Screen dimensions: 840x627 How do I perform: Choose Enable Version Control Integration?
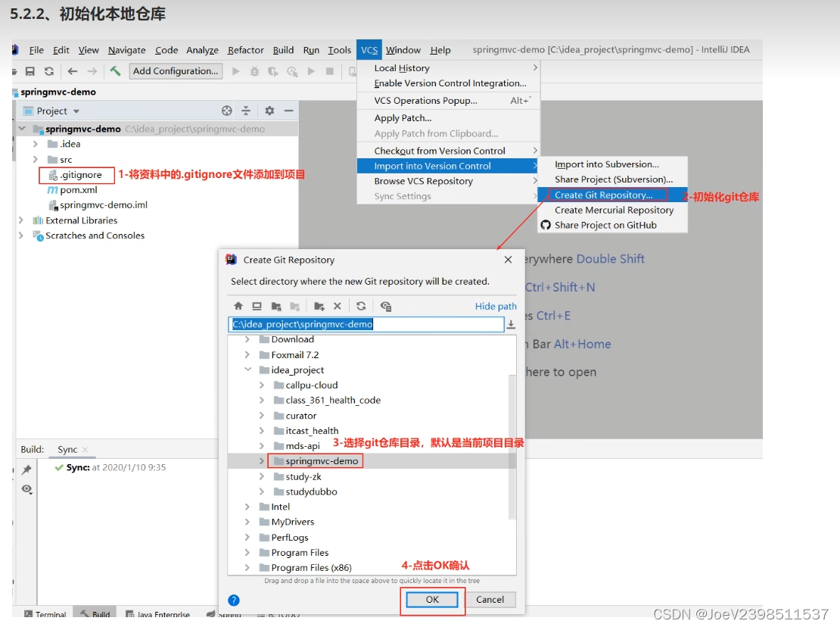pos(449,83)
